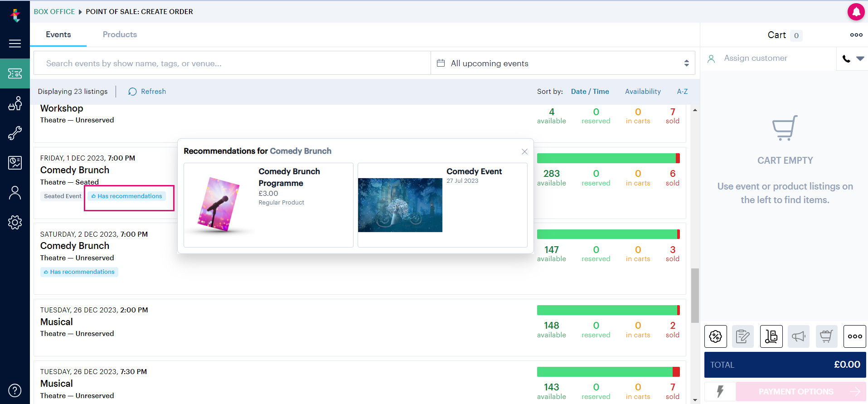The height and width of the screenshot is (404, 868).
Task: Select the Comedy Brunch Programme product title
Action: coord(289,177)
